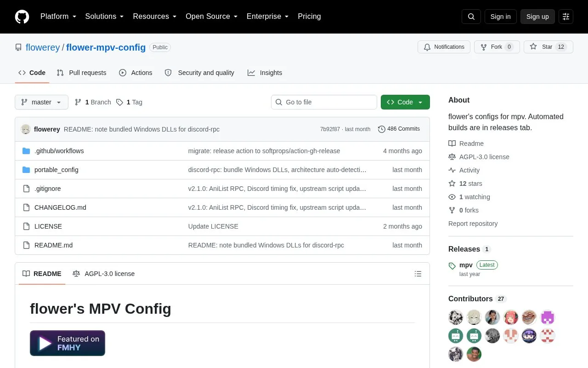
Task: Expand the Open Source menu
Action: click(212, 17)
